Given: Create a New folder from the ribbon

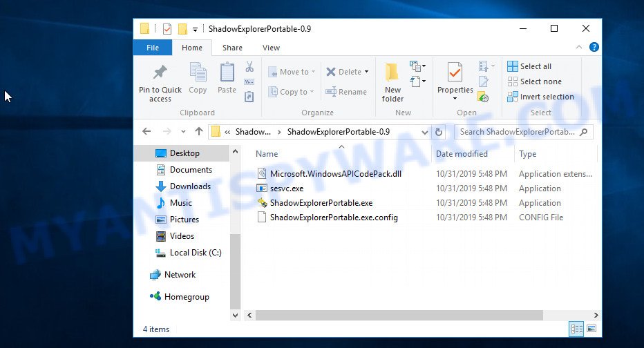Looking at the screenshot, I should [x=392, y=82].
